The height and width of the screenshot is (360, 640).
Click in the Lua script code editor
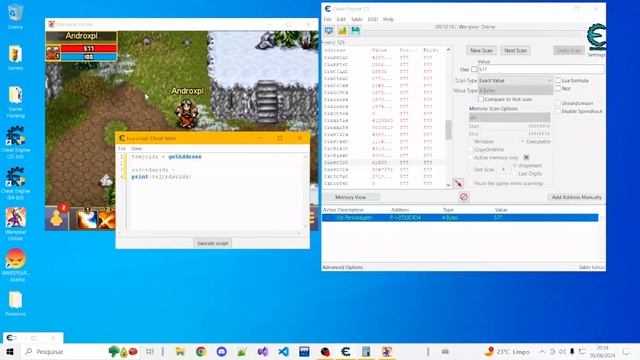click(216, 192)
